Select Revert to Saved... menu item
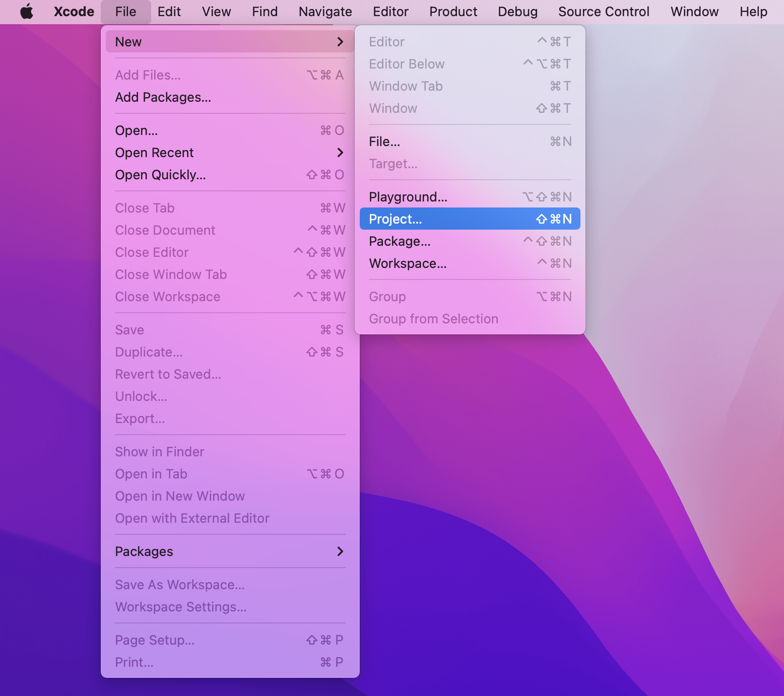Screen dimensions: 784x696 point(230,374)
